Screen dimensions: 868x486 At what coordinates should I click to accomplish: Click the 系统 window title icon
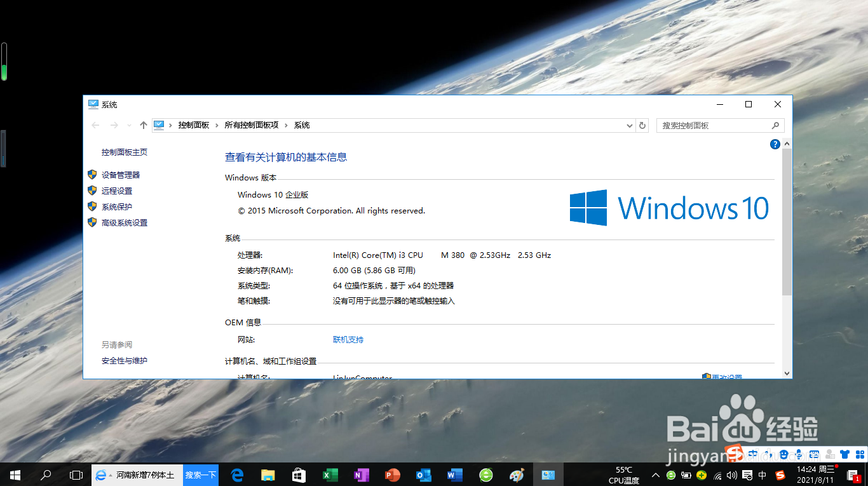[x=93, y=104]
